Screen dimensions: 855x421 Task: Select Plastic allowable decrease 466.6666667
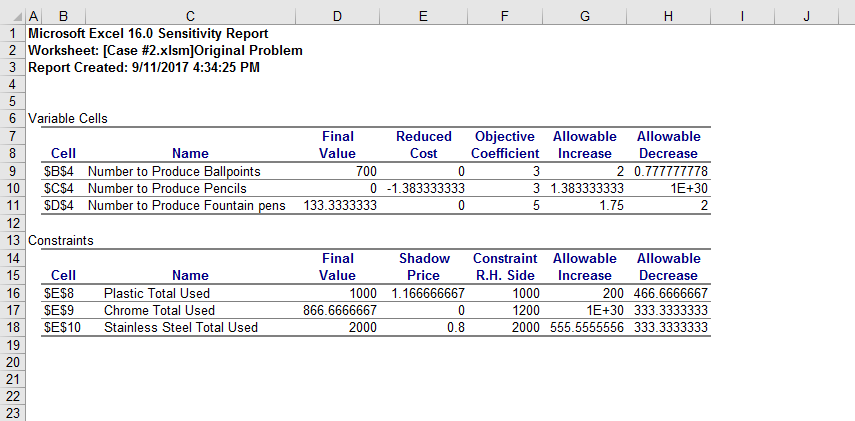[671, 293]
